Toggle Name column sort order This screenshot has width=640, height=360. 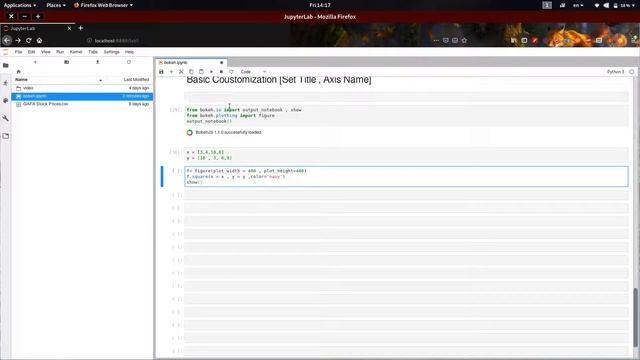click(x=58, y=80)
